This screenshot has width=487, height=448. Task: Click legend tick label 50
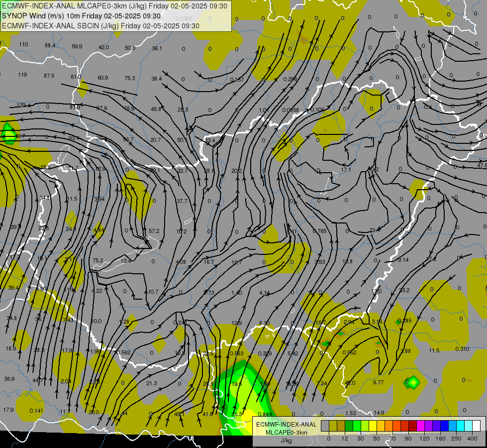coord(376,439)
